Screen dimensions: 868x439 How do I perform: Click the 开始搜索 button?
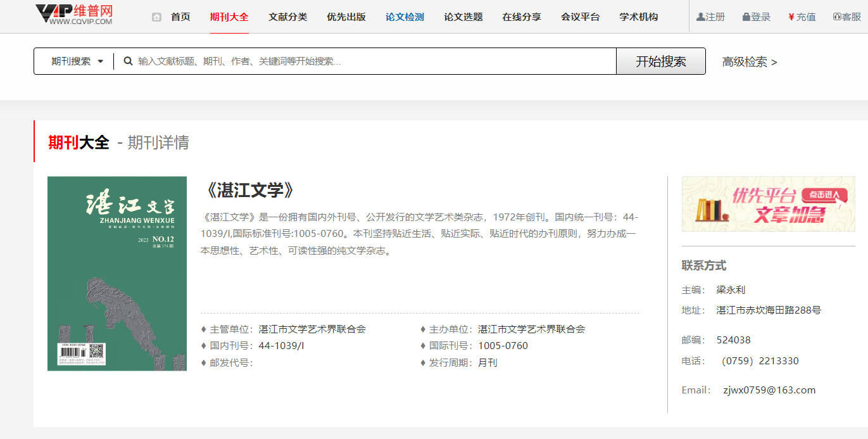tap(661, 61)
